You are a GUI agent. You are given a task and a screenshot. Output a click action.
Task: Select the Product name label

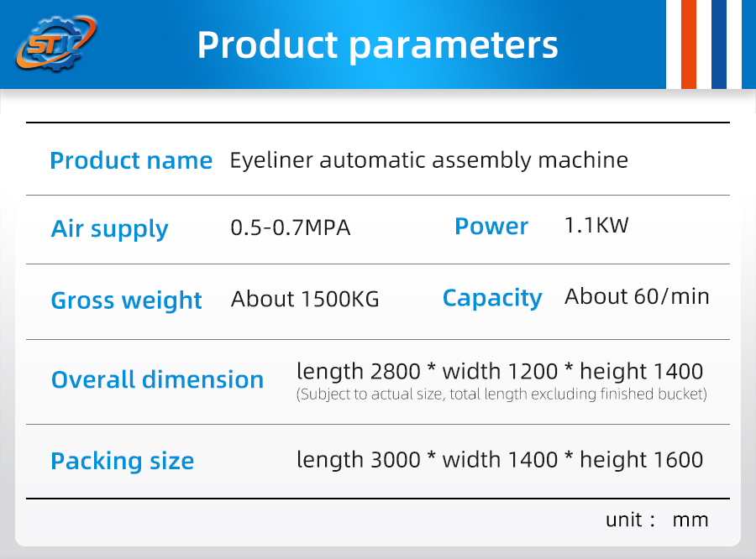131,160
